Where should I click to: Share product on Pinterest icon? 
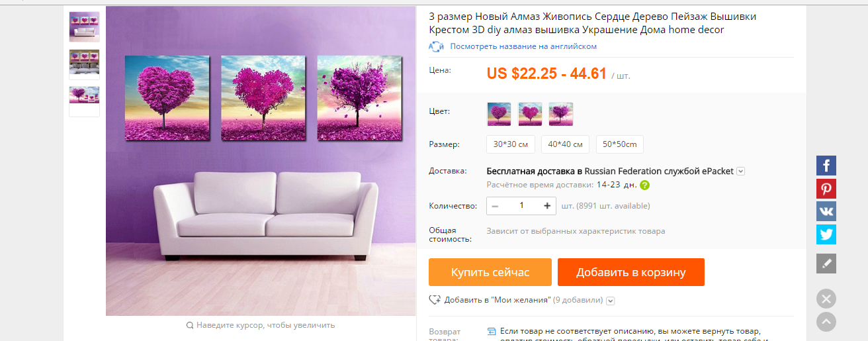826,189
